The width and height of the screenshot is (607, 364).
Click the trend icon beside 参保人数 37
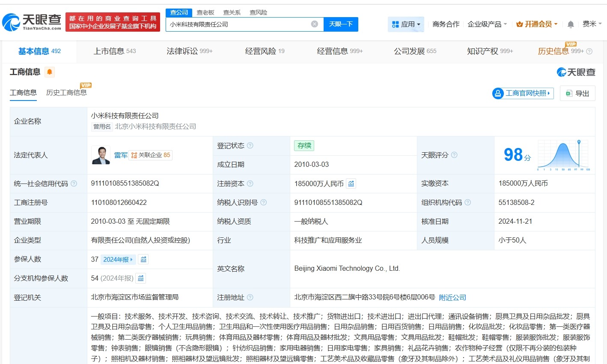pyautogui.click(x=143, y=259)
